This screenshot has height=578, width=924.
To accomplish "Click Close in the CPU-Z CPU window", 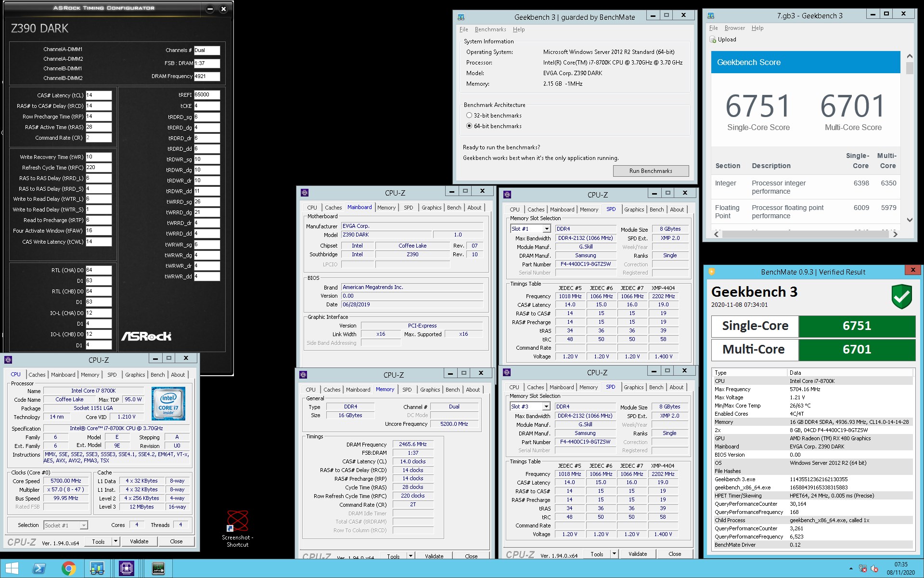I will click(x=176, y=541).
